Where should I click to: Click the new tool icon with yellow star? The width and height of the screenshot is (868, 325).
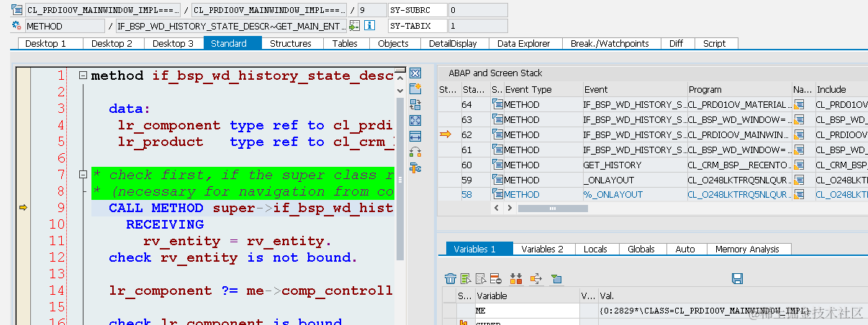pos(415,89)
